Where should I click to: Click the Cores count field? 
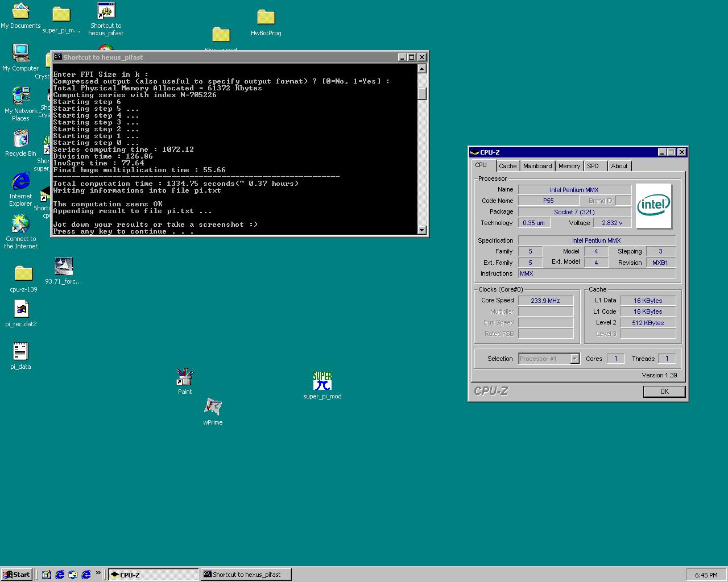point(615,359)
